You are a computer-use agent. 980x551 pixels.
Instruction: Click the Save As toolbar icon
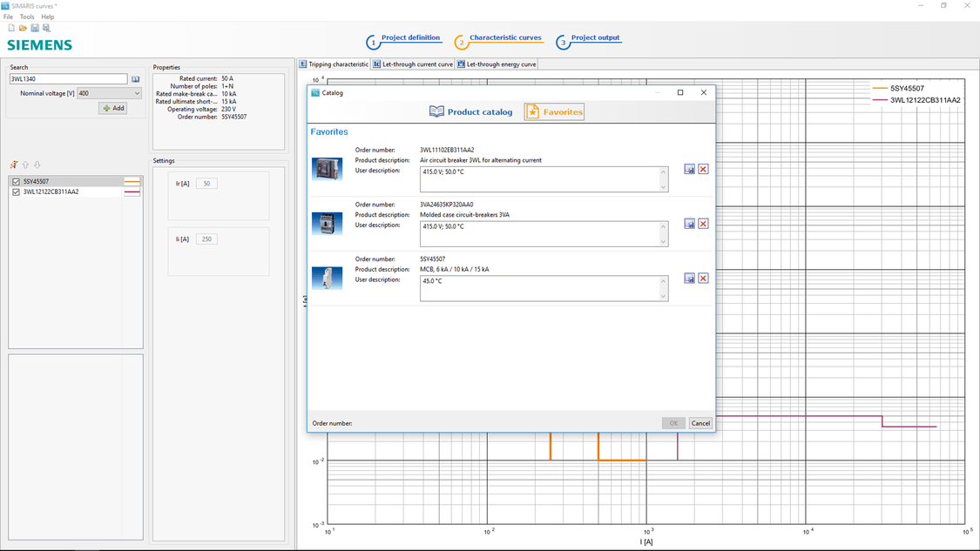[45, 27]
